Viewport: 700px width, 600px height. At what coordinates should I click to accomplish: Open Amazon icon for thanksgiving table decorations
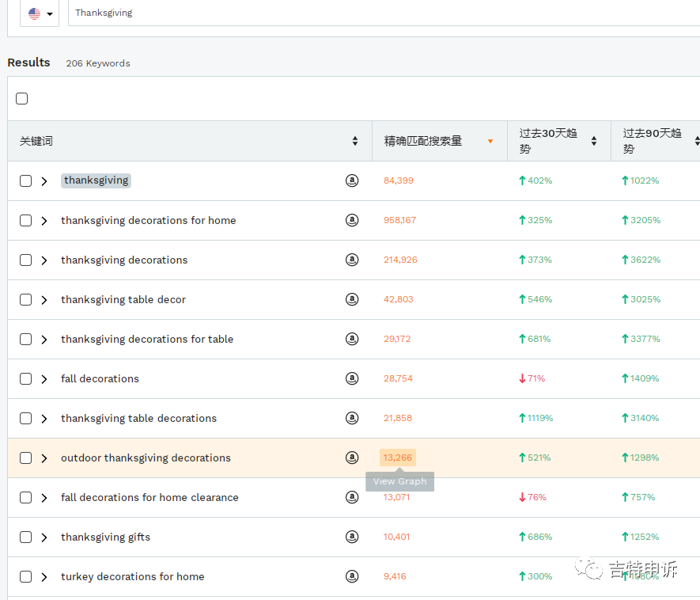pos(352,418)
